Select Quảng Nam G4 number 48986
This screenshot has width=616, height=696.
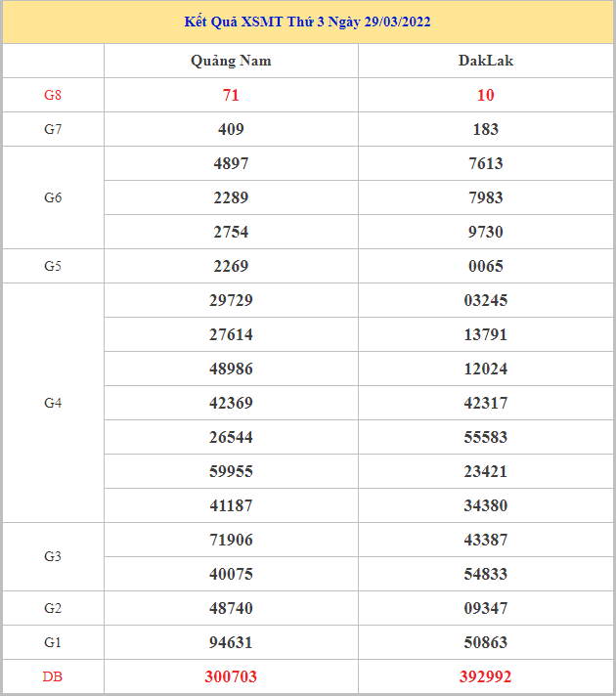coord(231,369)
